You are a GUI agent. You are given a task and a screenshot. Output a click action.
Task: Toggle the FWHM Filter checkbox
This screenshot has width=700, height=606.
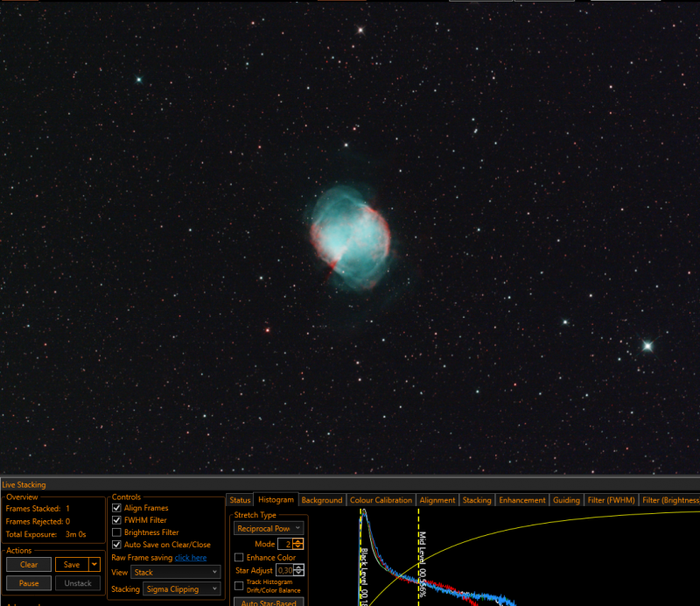click(116, 520)
